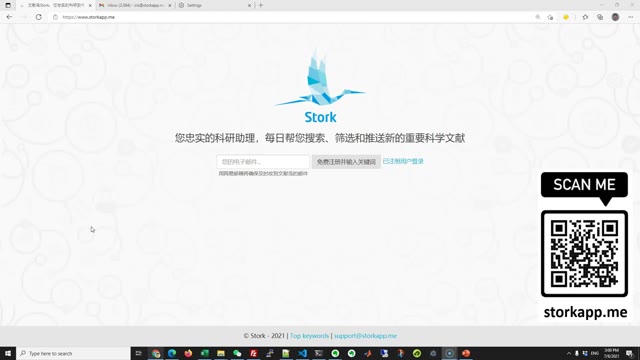
Task: Open Task View on the taskbar
Action: (138, 353)
